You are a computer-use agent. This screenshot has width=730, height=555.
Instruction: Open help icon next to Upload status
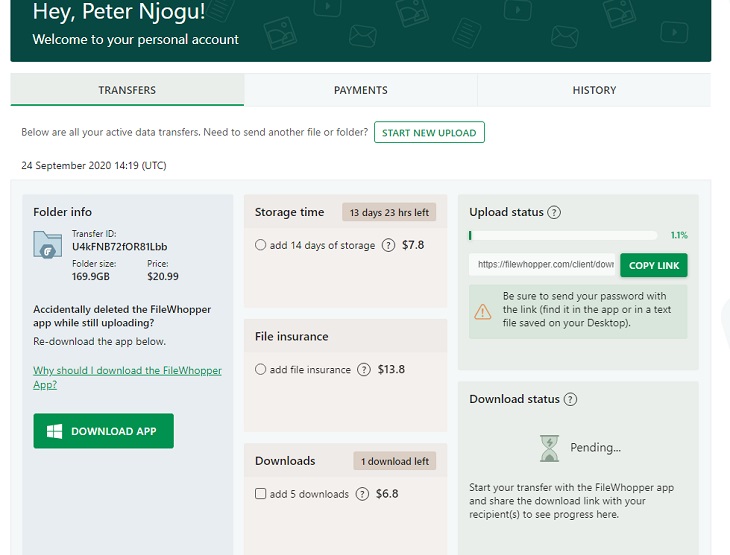(x=554, y=212)
